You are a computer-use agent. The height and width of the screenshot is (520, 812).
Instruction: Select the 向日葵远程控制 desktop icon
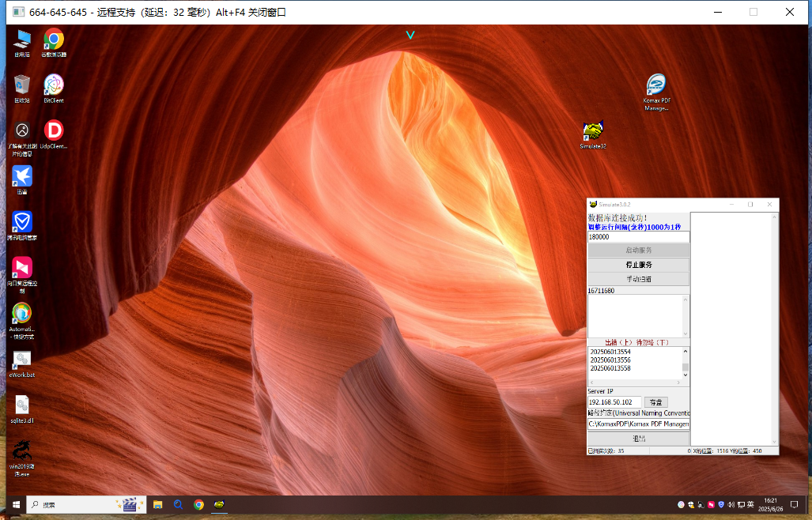tap(22, 274)
